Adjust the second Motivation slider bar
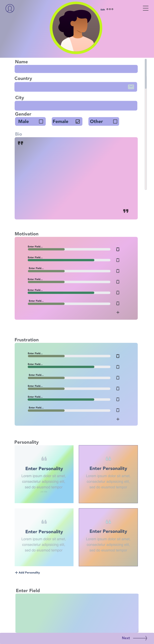Screen dimensions: 154x644 pyautogui.click(x=69, y=260)
